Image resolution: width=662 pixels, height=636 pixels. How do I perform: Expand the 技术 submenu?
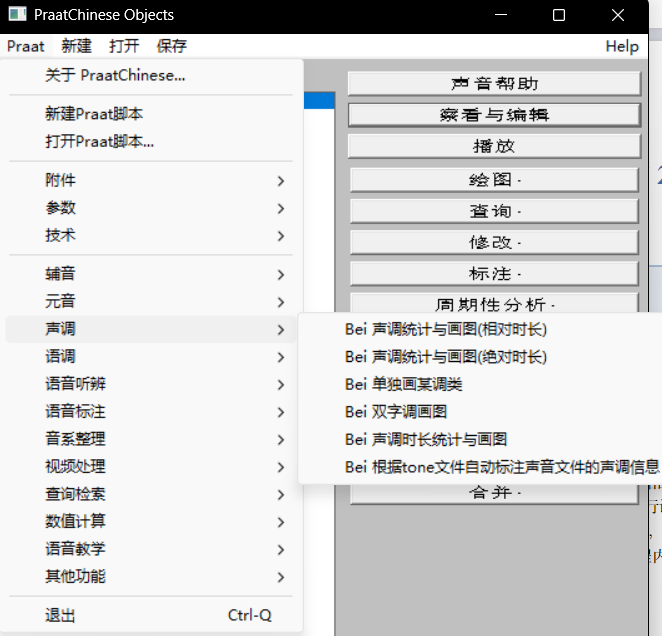click(151, 235)
